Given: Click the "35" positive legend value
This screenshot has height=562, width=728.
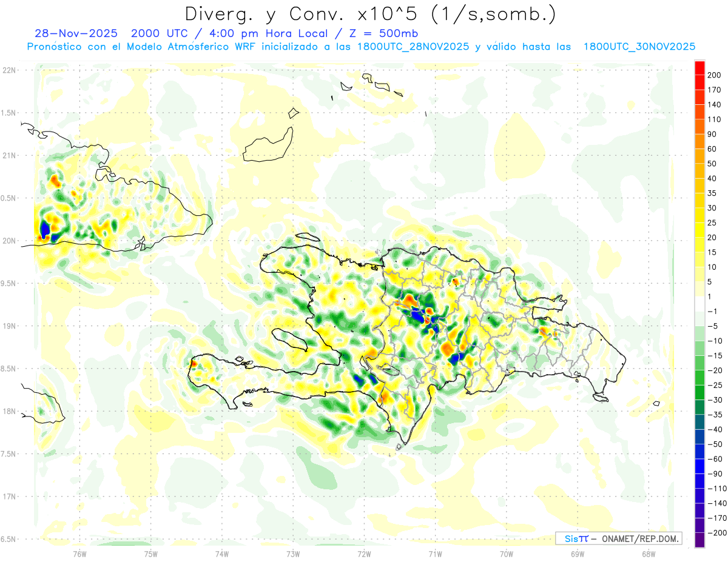Looking at the screenshot, I should tap(713, 193).
